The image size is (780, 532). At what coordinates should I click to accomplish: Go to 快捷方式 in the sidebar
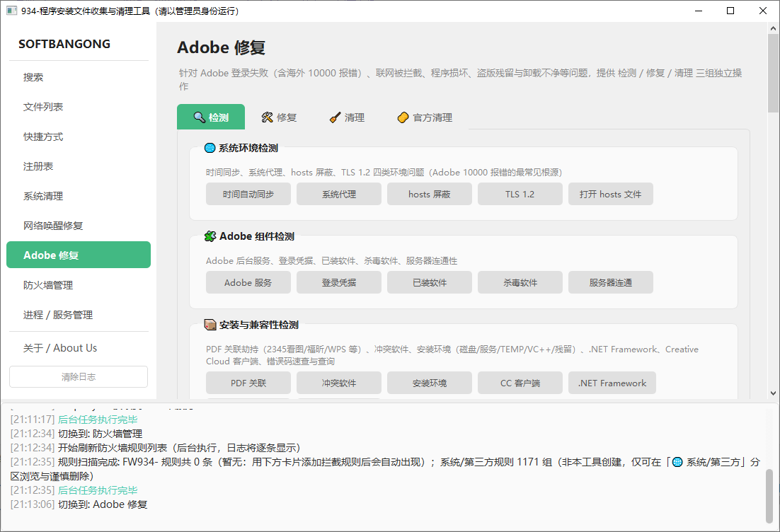[79, 137]
